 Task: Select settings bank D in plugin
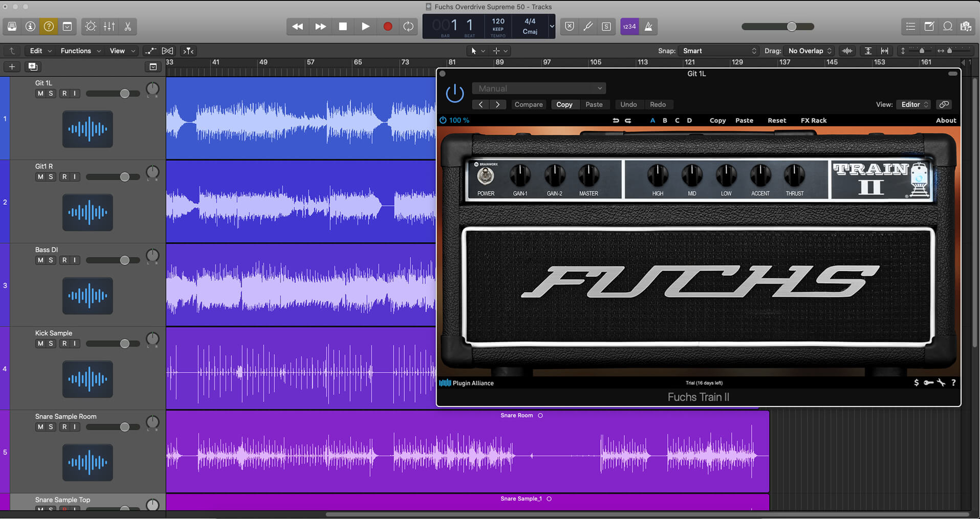(689, 121)
